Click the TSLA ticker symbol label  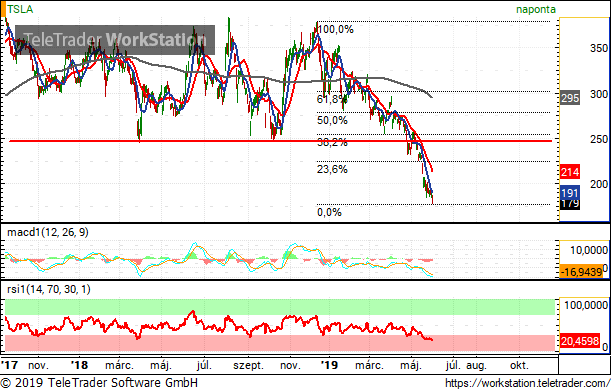20,9
